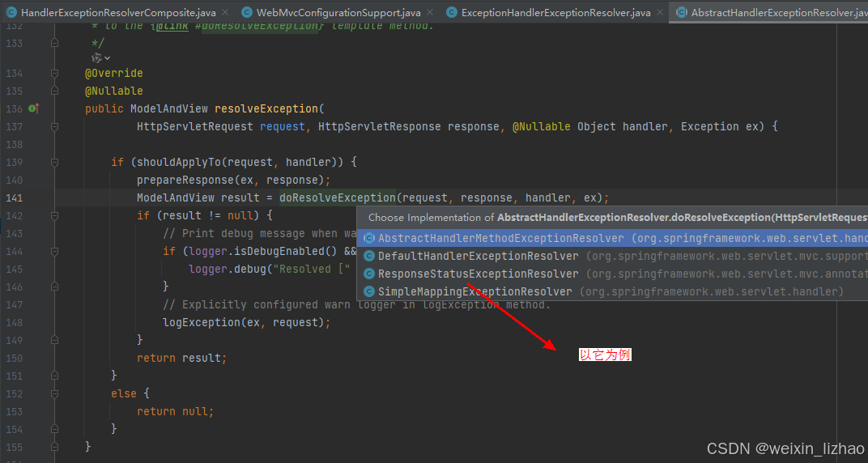
Task: Close the ExceptionHandlerExceptionResolver.java tab
Action: [659, 12]
